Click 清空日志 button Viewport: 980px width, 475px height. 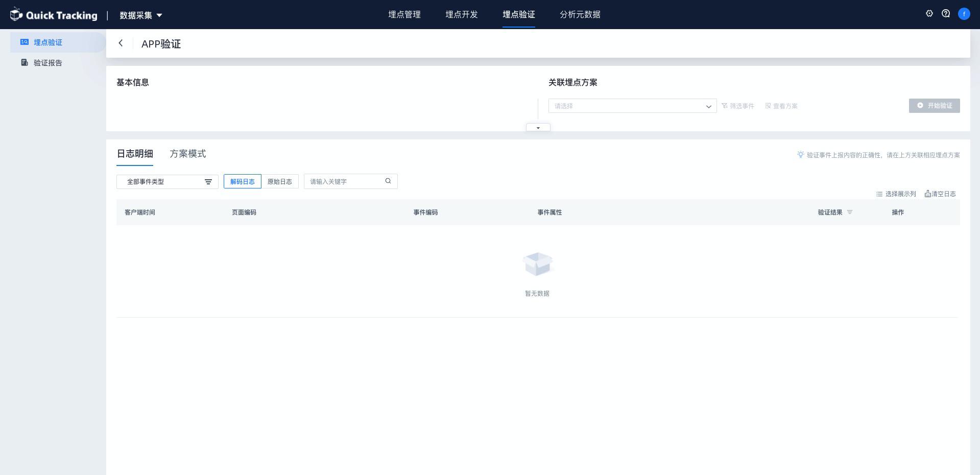tap(940, 194)
